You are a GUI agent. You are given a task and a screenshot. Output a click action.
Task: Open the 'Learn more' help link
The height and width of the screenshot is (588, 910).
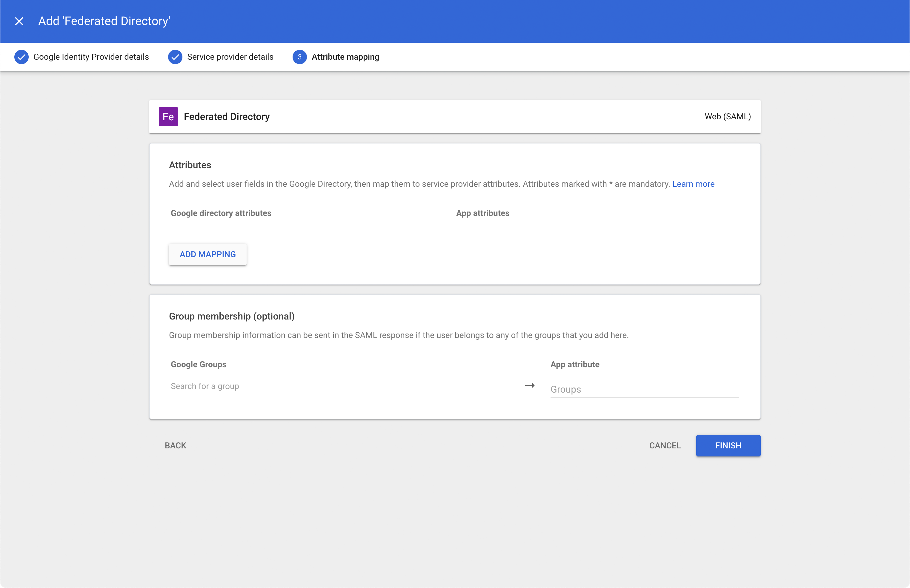pos(693,184)
